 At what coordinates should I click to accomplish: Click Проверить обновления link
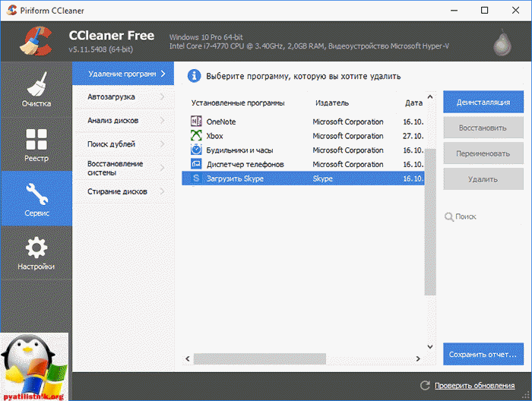[474, 385]
